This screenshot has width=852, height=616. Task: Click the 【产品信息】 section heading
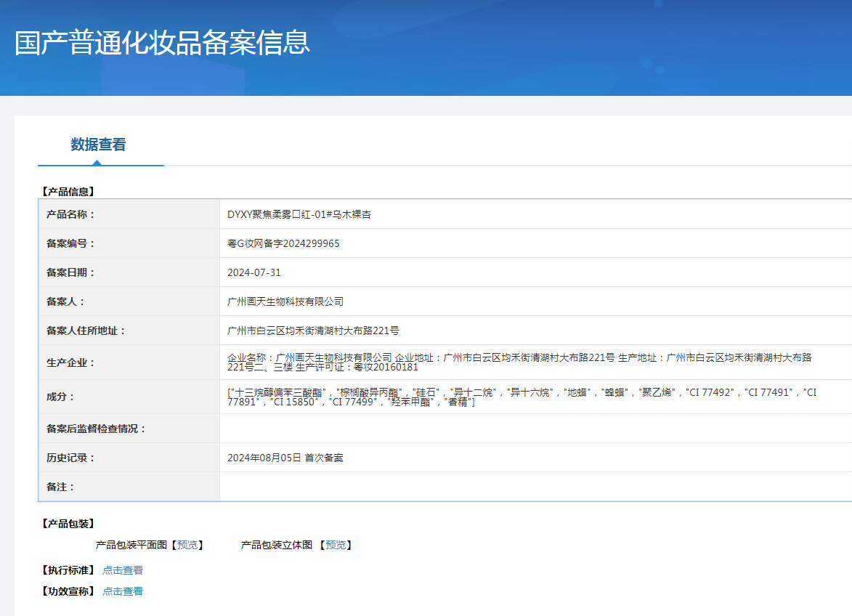[x=68, y=192]
